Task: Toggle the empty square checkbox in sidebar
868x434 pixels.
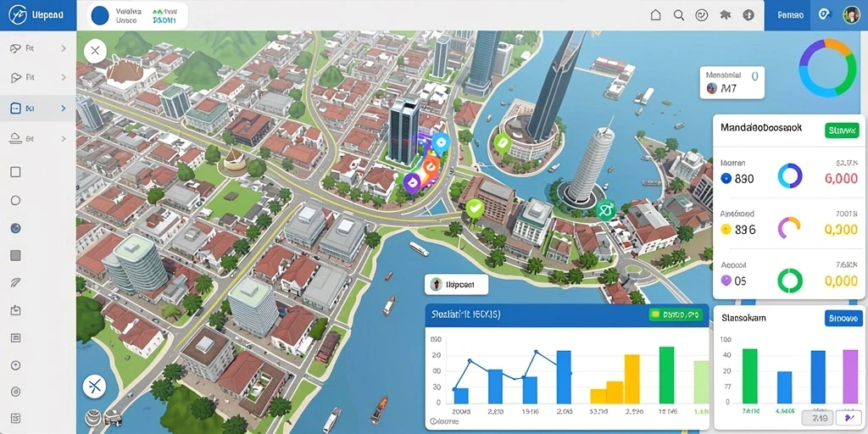Action: [15, 172]
